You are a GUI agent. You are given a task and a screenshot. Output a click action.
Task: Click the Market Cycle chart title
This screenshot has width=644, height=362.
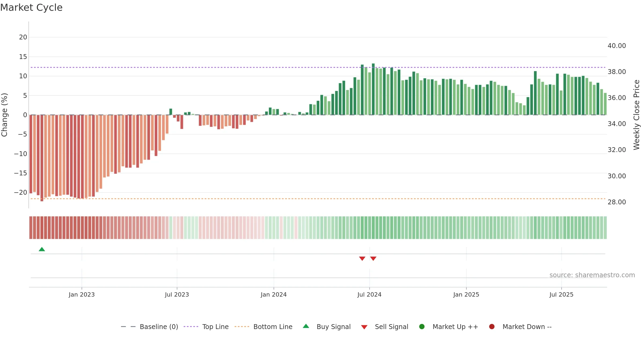[31, 8]
